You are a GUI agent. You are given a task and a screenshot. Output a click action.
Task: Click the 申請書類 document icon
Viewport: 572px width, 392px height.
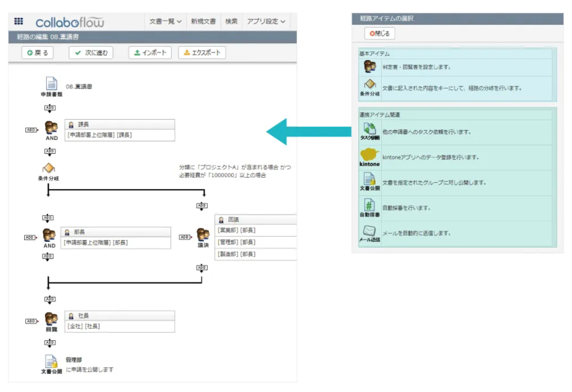(x=51, y=84)
